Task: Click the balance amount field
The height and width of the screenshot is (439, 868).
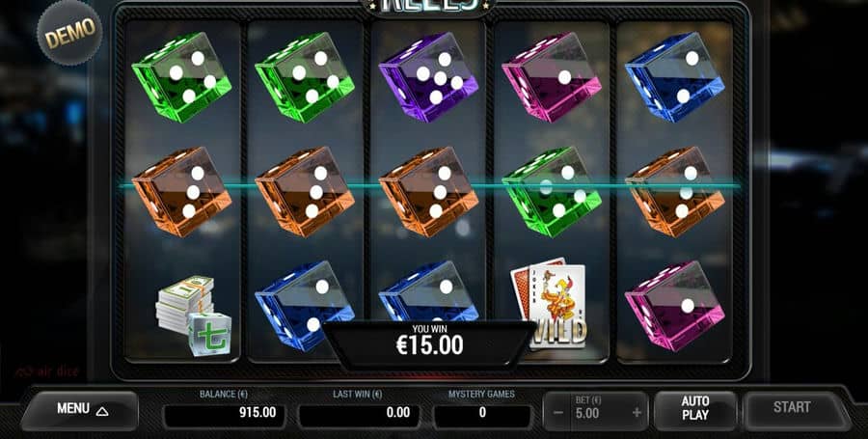Action: point(225,414)
